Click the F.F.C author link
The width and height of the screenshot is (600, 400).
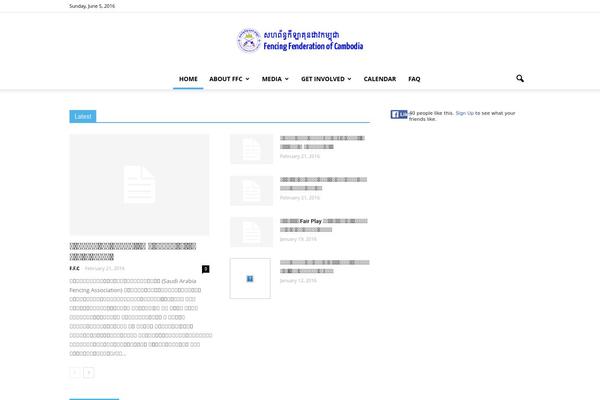[75, 268]
